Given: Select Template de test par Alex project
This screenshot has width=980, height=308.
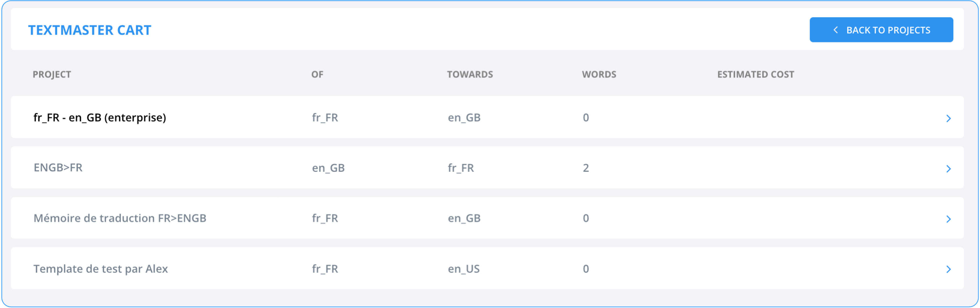Looking at the screenshot, I should (100, 269).
